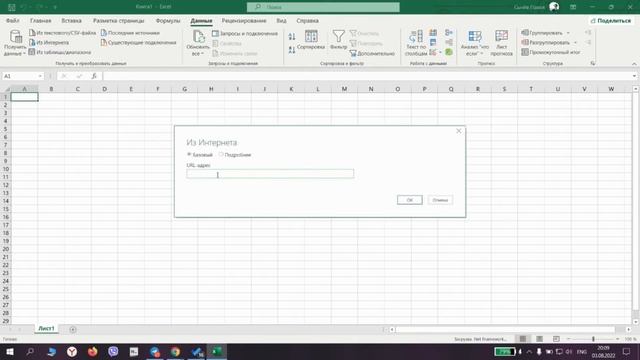The image size is (640, 360).
Task: Click the green Manage Data Model icon
Action: pos(449,52)
